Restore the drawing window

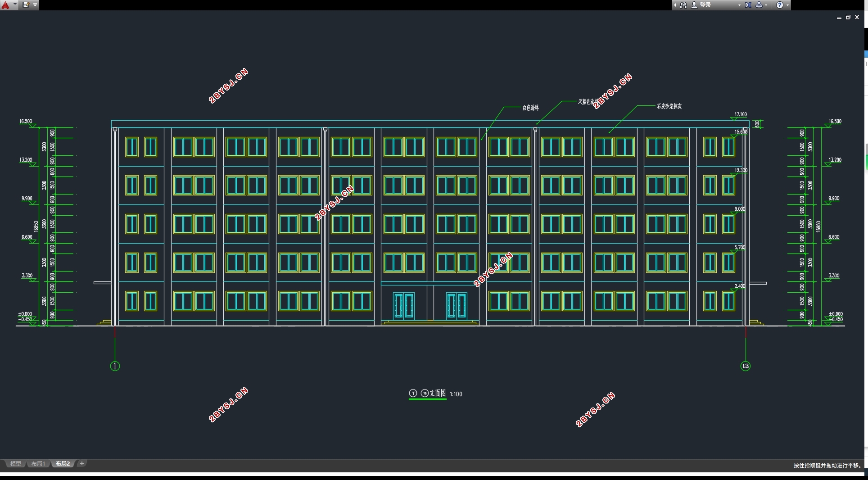pyautogui.click(x=848, y=18)
